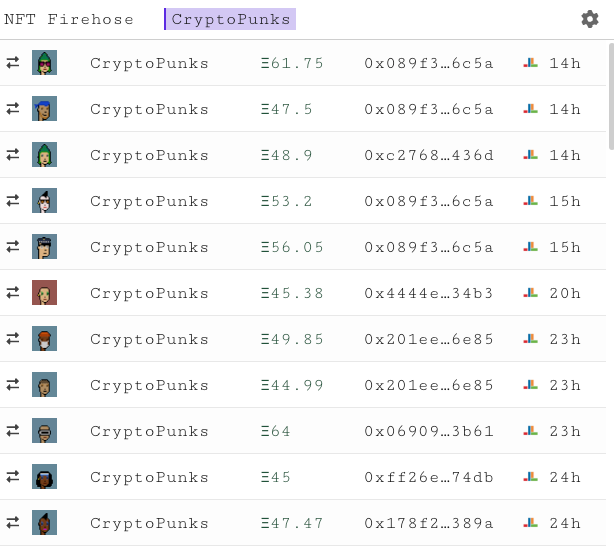The image size is (614, 546).
Task: Open punk thumbnail in Ξ48.9 row
Action: [x=44, y=155]
